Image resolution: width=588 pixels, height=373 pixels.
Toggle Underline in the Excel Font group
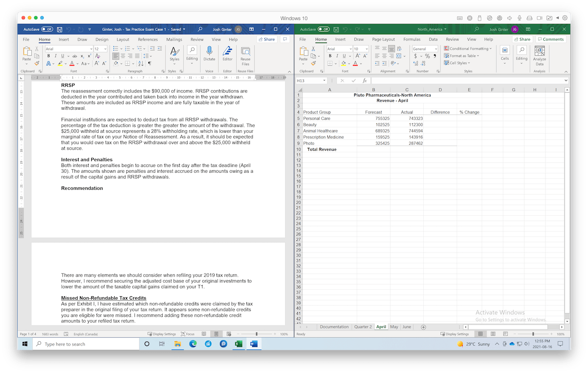[x=344, y=56]
